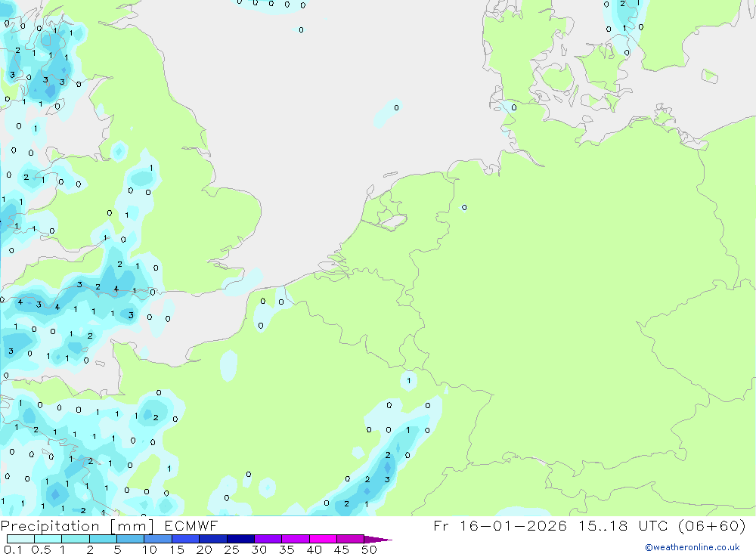Click the 25–30 mm navy legend box
The width and height of the screenshot is (756, 554).
click(240, 539)
